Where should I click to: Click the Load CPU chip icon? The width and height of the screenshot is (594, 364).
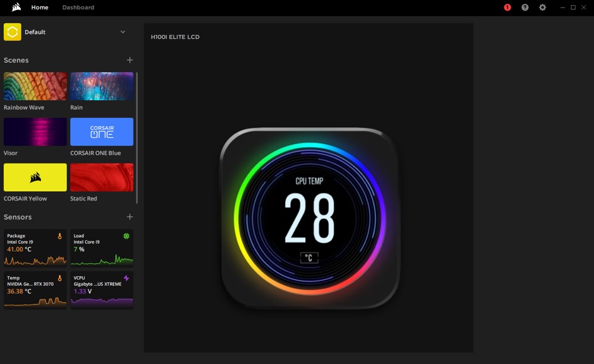point(126,236)
